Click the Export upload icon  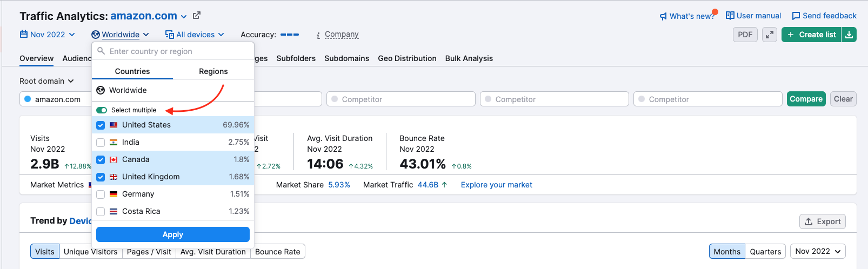(x=809, y=221)
